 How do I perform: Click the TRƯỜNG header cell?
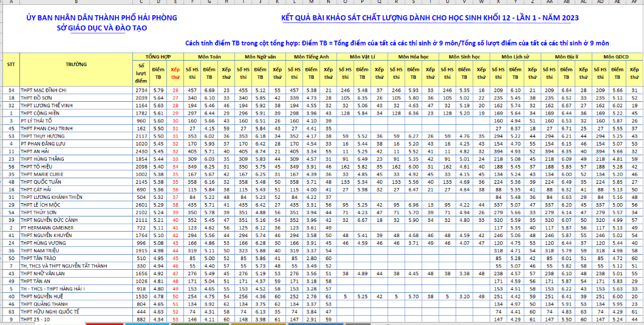(76, 64)
